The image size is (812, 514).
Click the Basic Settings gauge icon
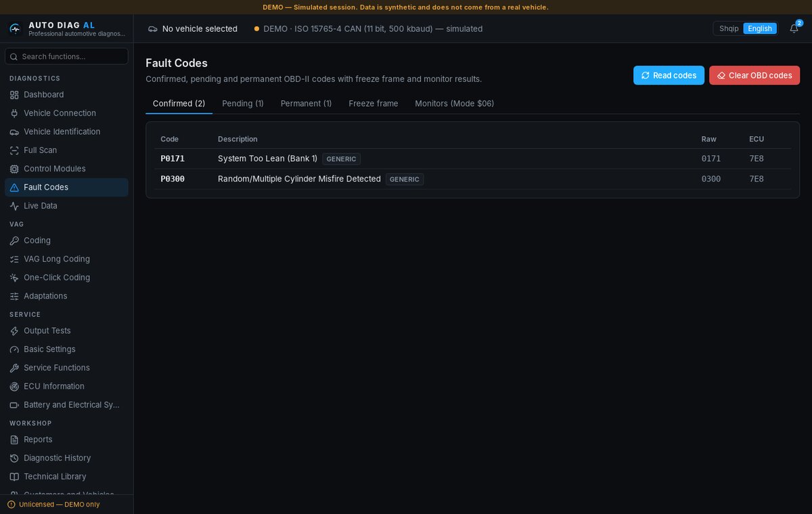pyautogui.click(x=14, y=349)
